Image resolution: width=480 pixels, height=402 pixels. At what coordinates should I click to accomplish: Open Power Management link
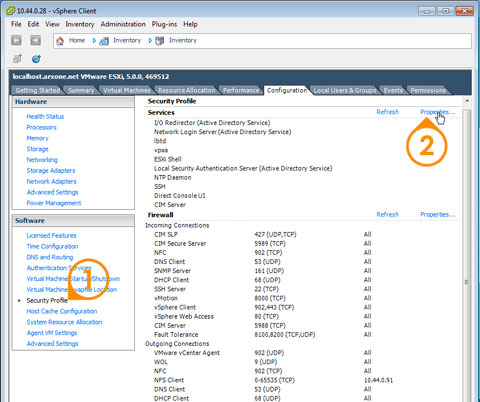coord(54,203)
